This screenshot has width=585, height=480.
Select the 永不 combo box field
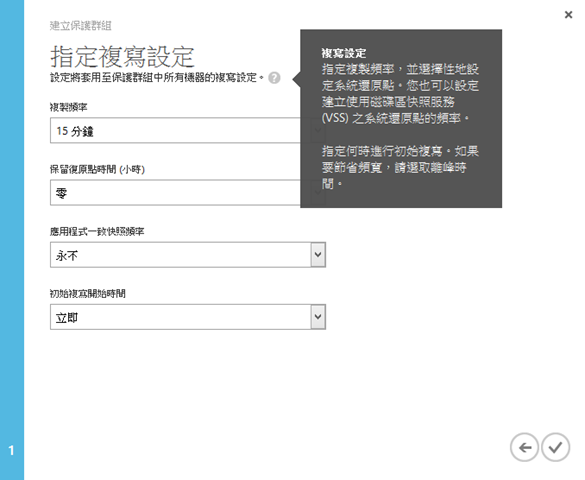(188, 255)
